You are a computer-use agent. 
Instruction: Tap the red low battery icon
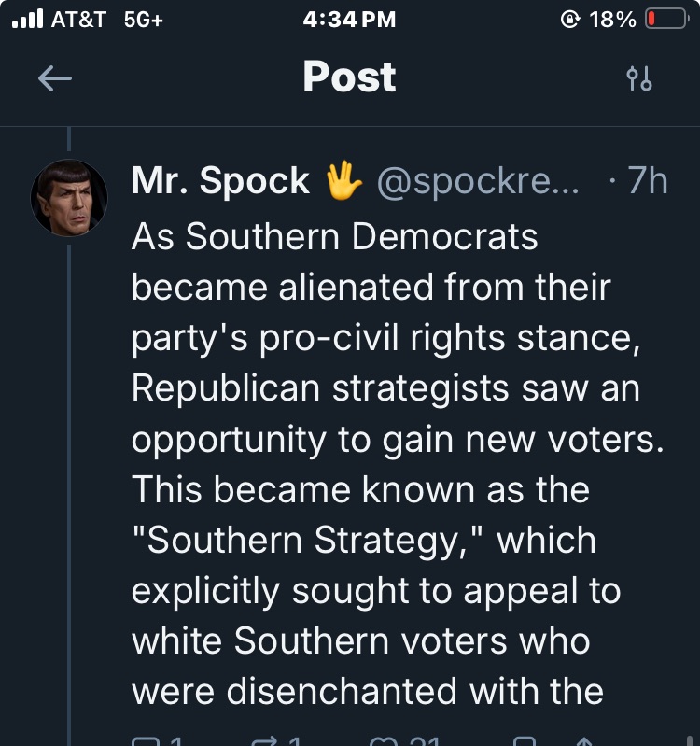point(665,20)
